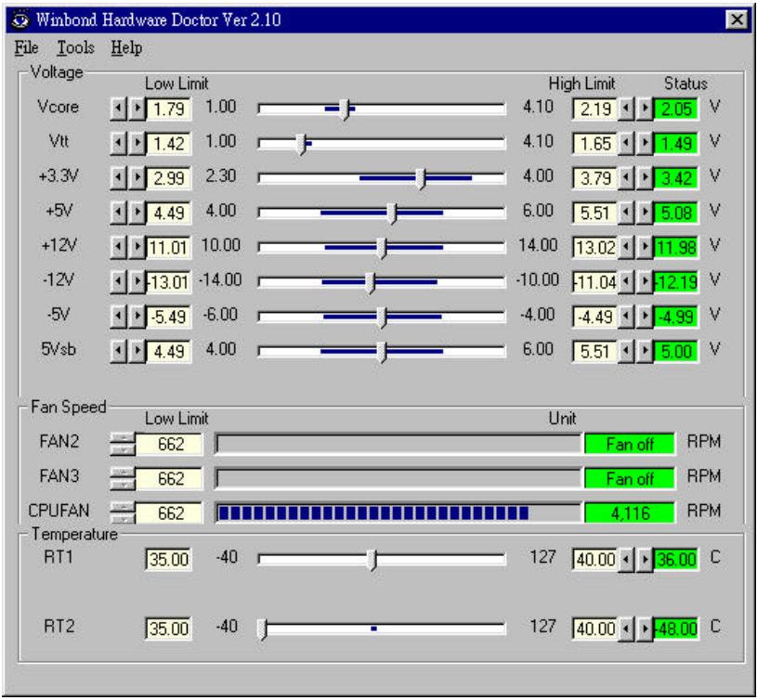
Task: Increase +3.3V low limit with right arrow
Action: tap(137, 178)
